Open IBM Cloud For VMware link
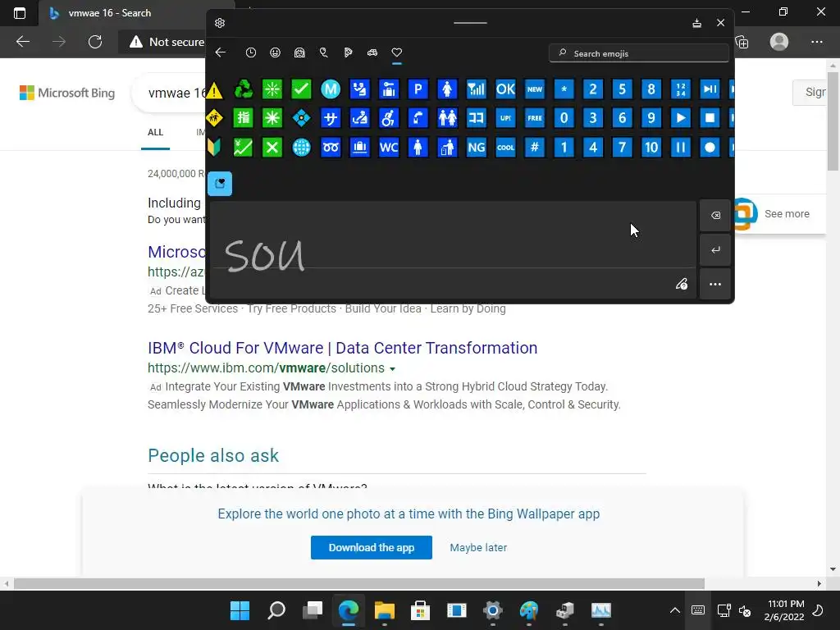This screenshot has height=630, width=840. pyautogui.click(x=342, y=348)
